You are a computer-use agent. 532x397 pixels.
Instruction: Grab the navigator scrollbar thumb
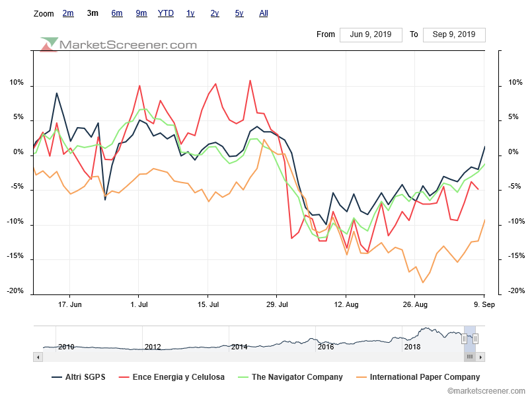tap(470, 357)
